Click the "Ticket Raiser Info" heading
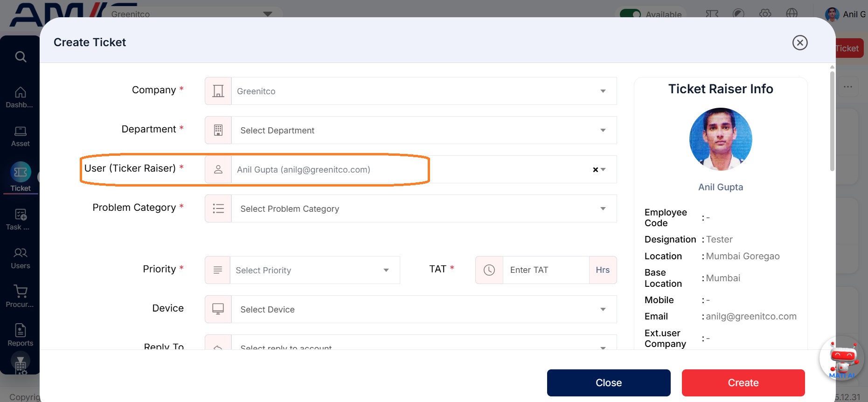This screenshot has height=402, width=868. 721,89
